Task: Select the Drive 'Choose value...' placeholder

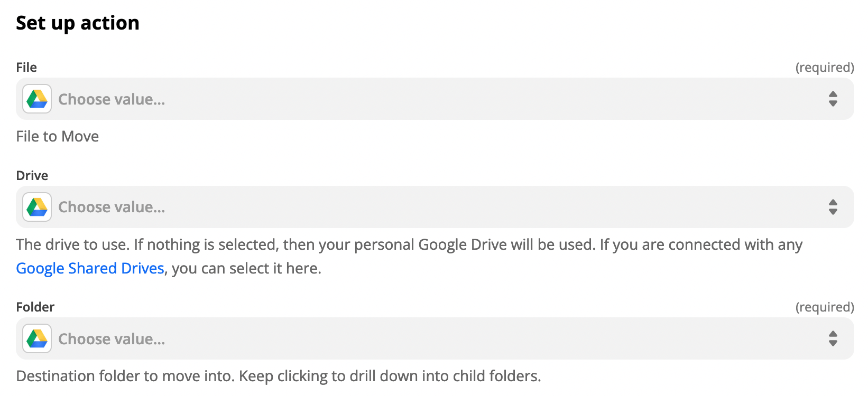Action: click(112, 208)
